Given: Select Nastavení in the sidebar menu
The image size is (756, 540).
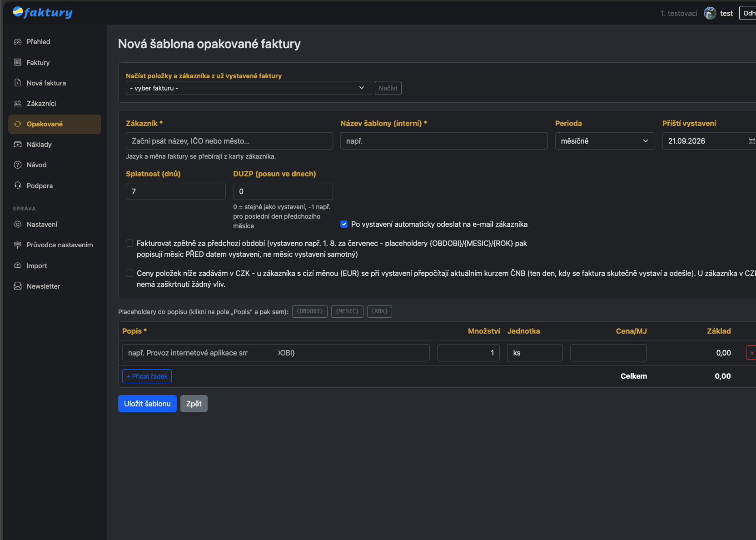Looking at the screenshot, I should [x=55, y=225].
